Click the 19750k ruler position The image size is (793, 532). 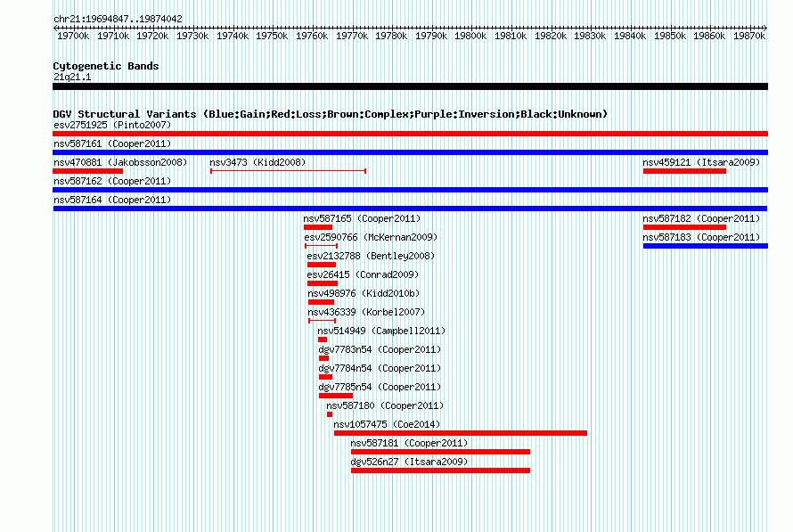(x=272, y=36)
